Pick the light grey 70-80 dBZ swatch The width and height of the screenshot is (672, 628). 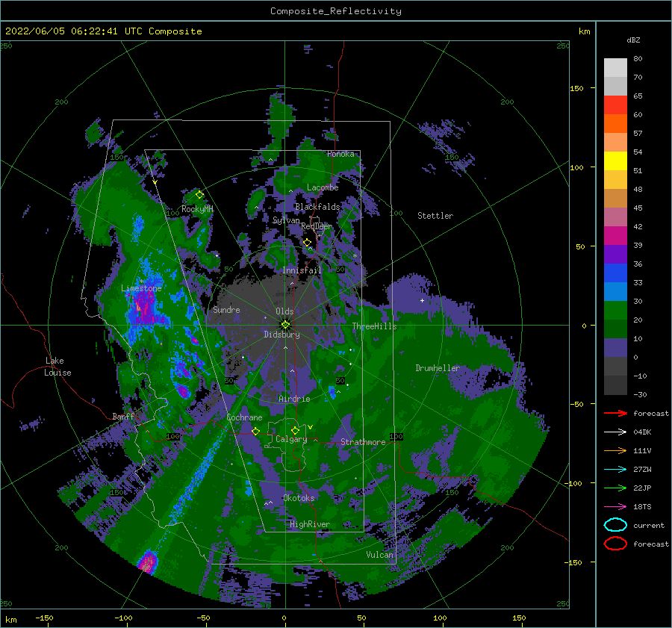point(615,68)
